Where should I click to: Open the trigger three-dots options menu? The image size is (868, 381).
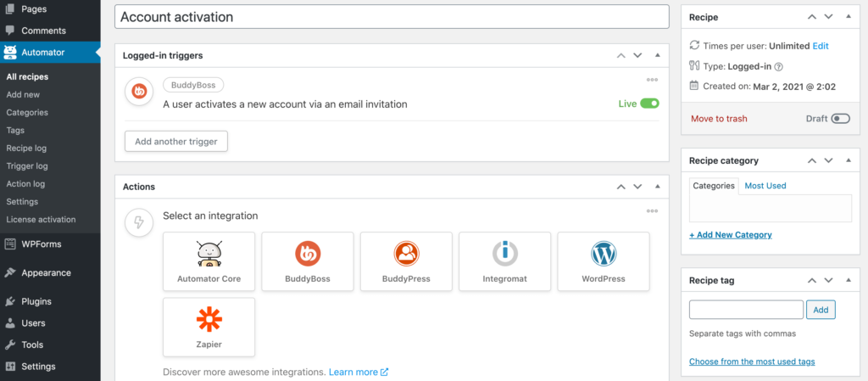pos(652,80)
